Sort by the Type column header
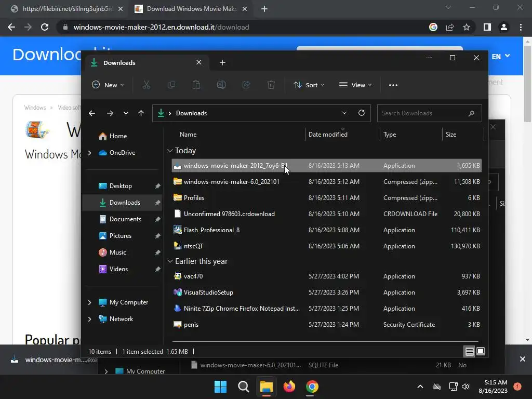The height and width of the screenshot is (399, 532). coord(390,135)
